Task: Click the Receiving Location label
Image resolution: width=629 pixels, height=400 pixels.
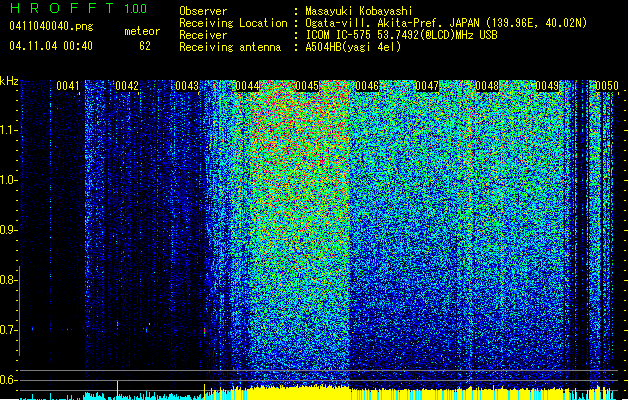Action: [233, 23]
